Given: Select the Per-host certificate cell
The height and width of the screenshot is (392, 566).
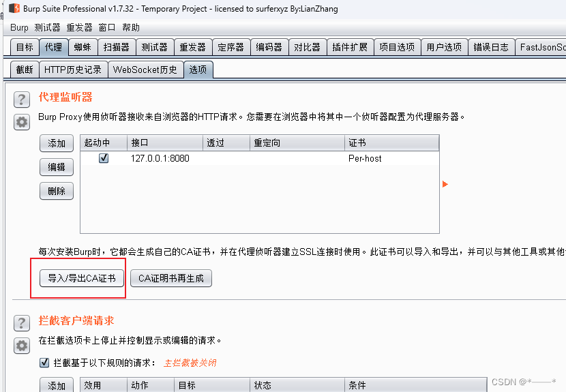Looking at the screenshot, I should [x=392, y=158].
